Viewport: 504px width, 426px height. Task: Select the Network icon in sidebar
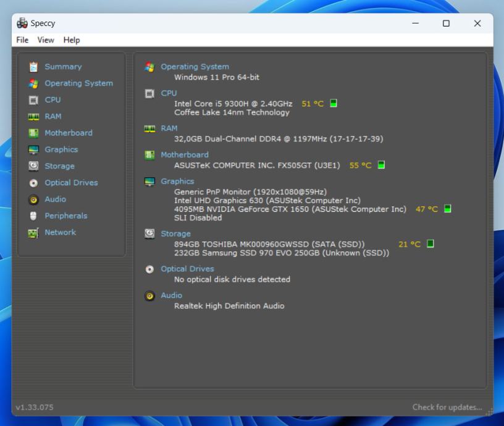click(x=33, y=233)
